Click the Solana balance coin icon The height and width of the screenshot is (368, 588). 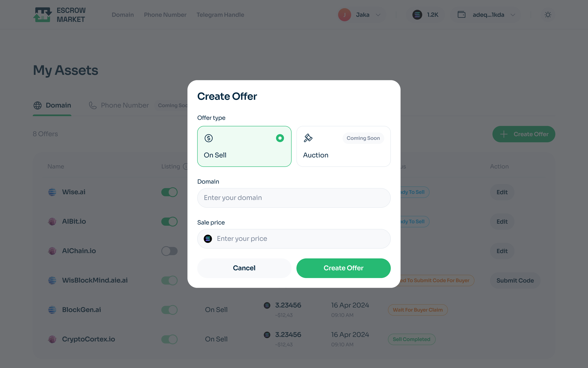[417, 15]
